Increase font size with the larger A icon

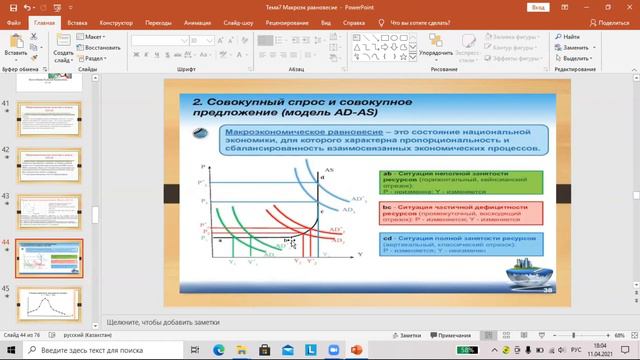[220, 40]
